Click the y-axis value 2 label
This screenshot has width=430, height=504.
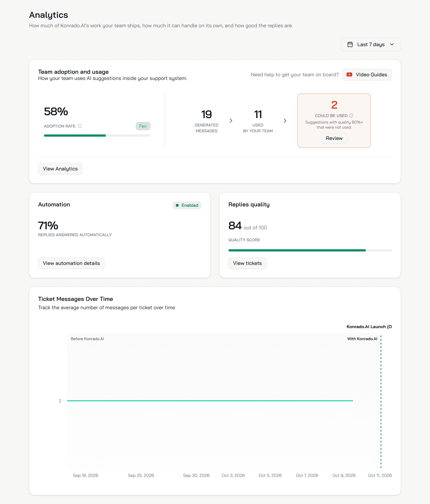pos(60,401)
